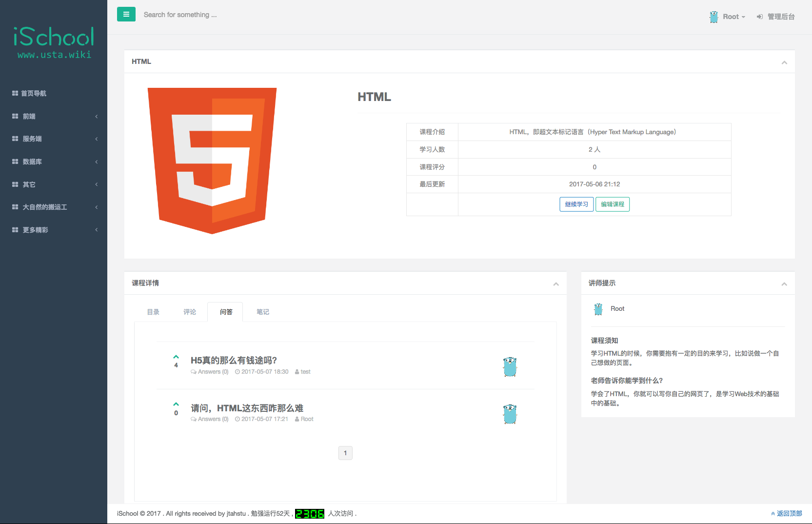Image resolution: width=812 pixels, height=524 pixels.
Task: Click the grid icon beside 数据库
Action: 15,161
